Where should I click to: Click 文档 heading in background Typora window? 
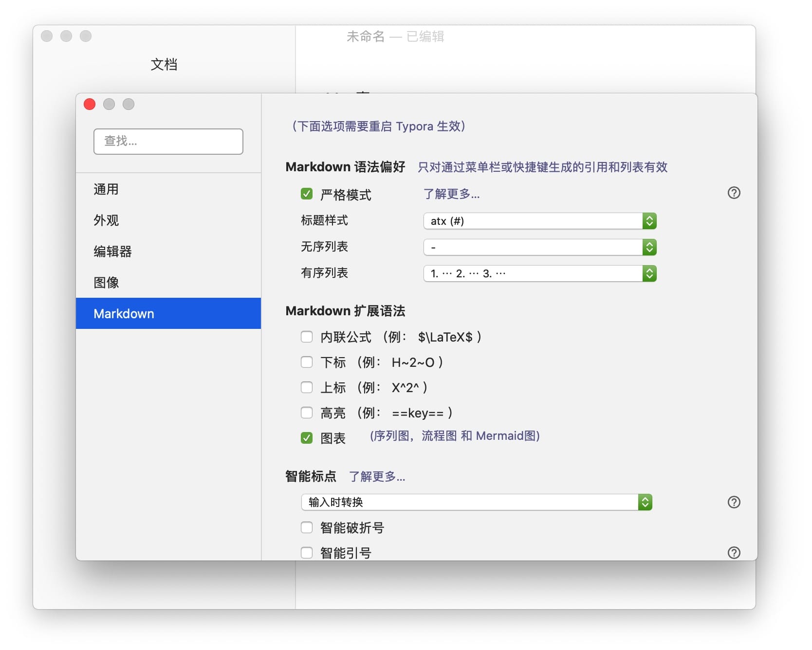(x=164, y=64)
